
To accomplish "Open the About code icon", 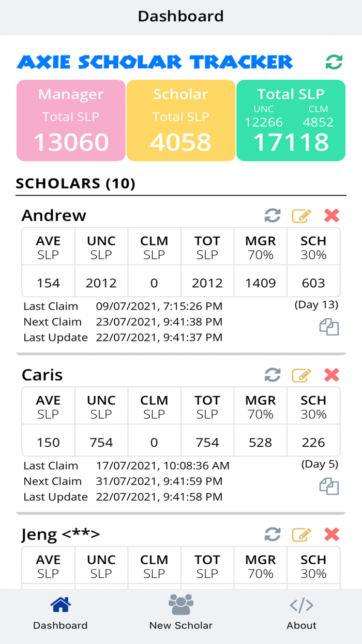I will click(301, 604).
